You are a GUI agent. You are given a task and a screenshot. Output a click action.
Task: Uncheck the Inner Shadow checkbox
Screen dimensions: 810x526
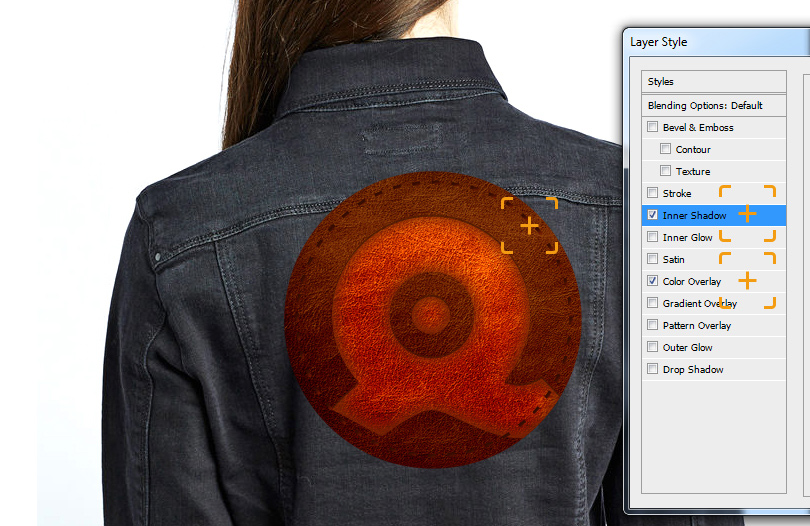(x=652, y=214)
